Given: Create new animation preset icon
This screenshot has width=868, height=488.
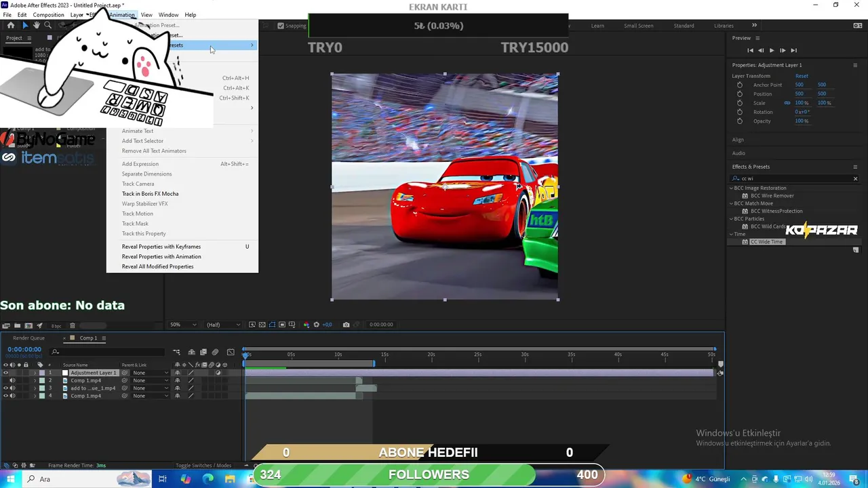Looking at the screenshot, I should (x=856, y=250).
